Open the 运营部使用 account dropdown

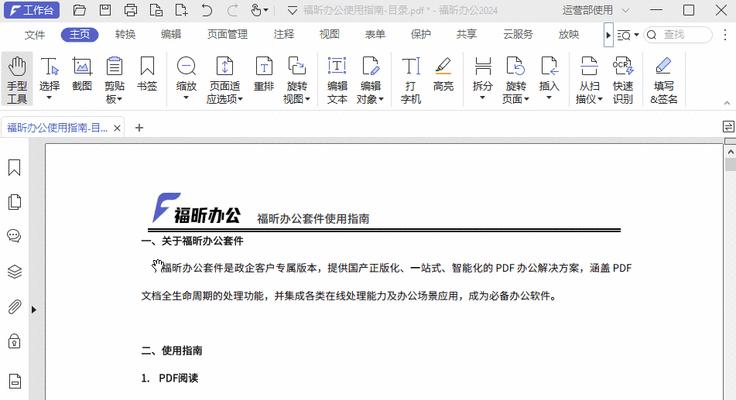pyautogui.click(x=595, y=10)
